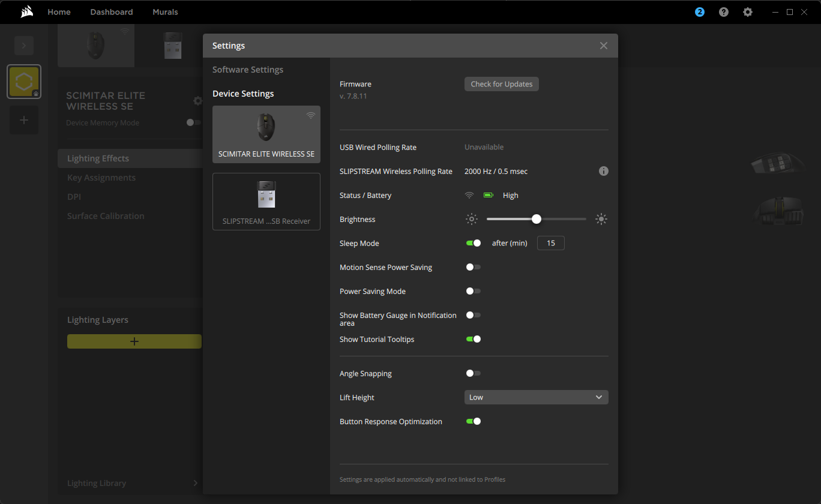Screen dimensions: 821x504
Task: Open the Home tab
Action: pos(59,12)
